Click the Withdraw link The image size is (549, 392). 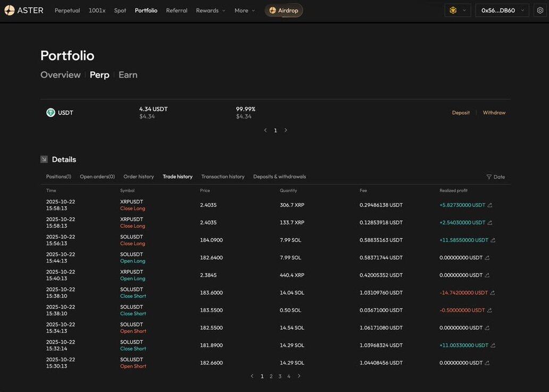click(494, 113)
